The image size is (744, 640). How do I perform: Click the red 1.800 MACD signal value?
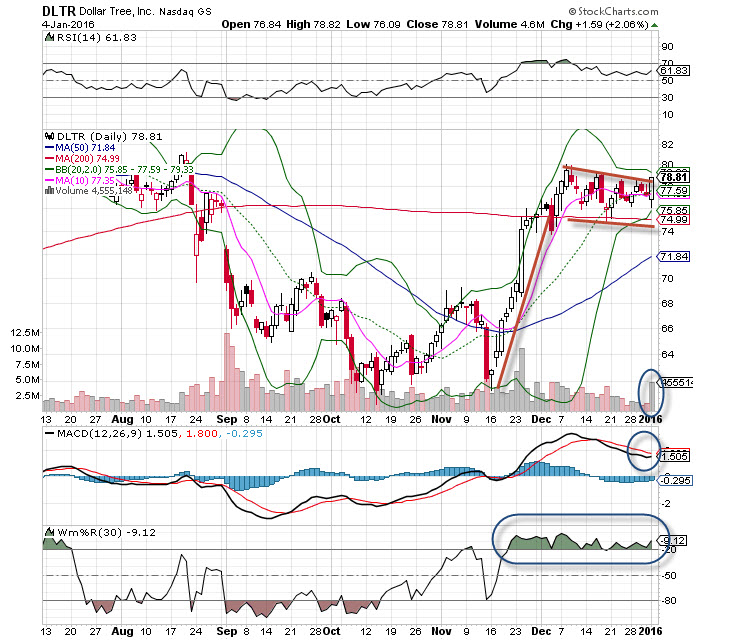pos(202,434)
